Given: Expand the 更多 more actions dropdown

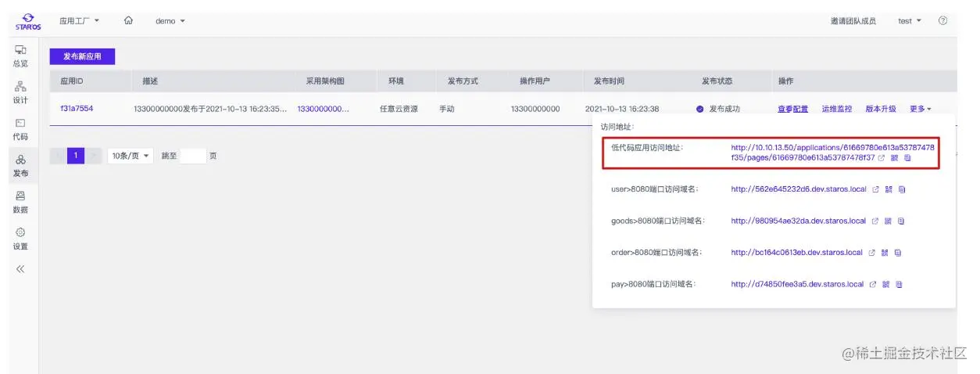Looking at the screenshot, I should point(921,109).
